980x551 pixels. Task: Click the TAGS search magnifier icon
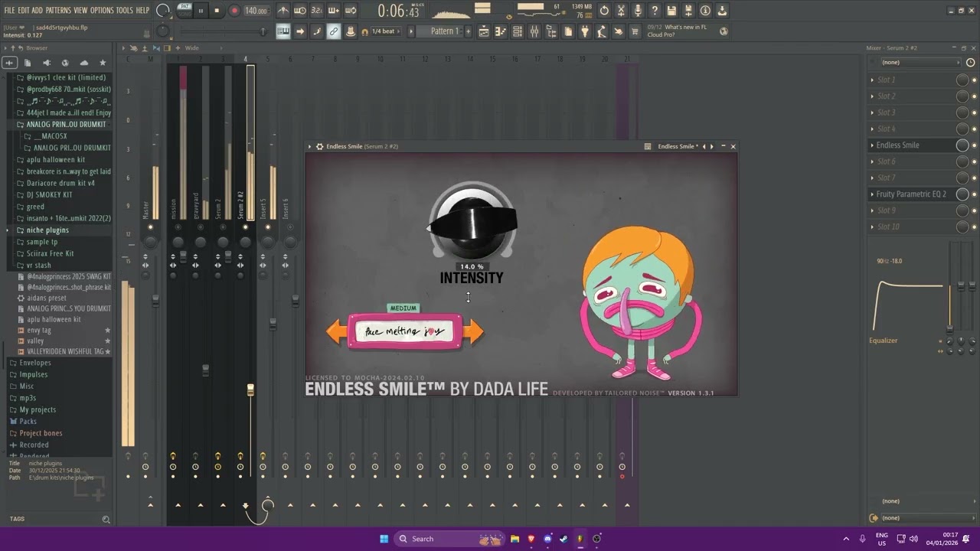pos(106,519)
